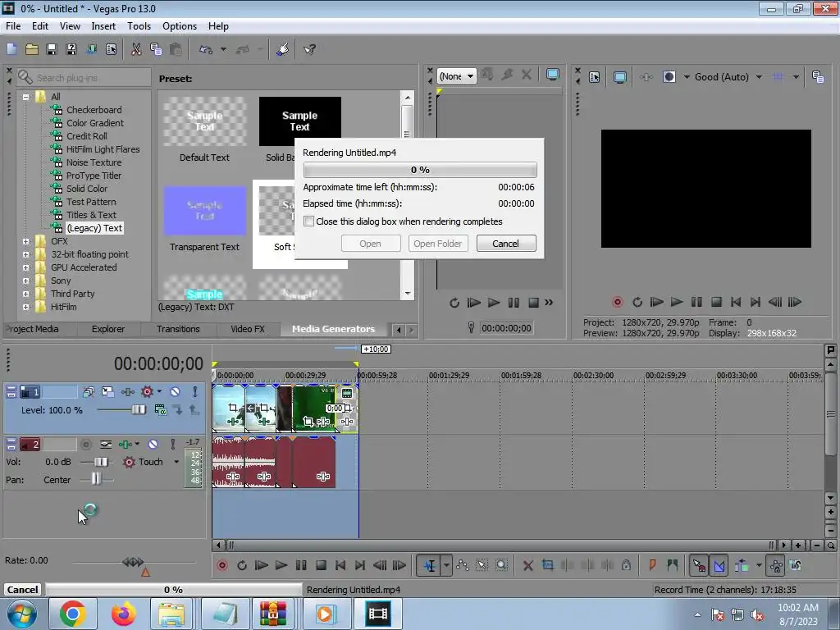
Task: Mute video track 1
Action: (x=176, y=391)
